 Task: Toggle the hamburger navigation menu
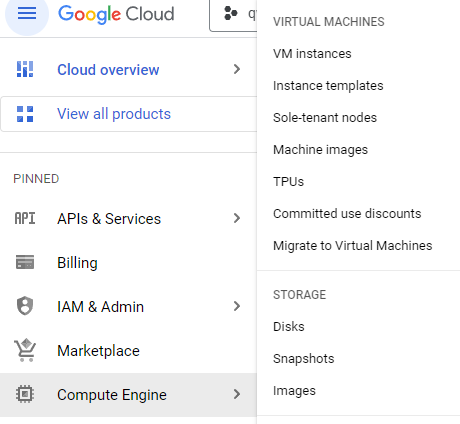click(x=27, y=14)
